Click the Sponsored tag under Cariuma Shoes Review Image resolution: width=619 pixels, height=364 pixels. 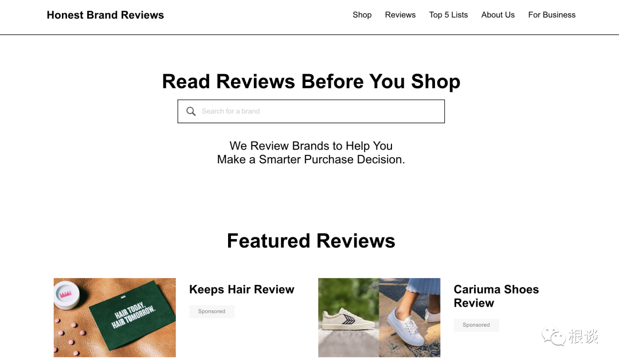[x=476, y=325]
